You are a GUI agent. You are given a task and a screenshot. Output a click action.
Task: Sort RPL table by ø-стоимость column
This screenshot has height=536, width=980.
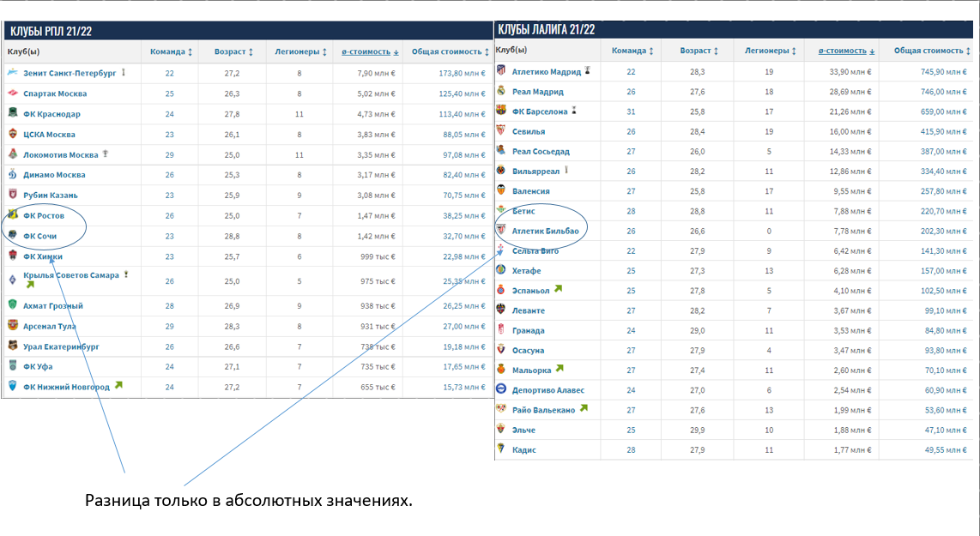click(370, 51)
